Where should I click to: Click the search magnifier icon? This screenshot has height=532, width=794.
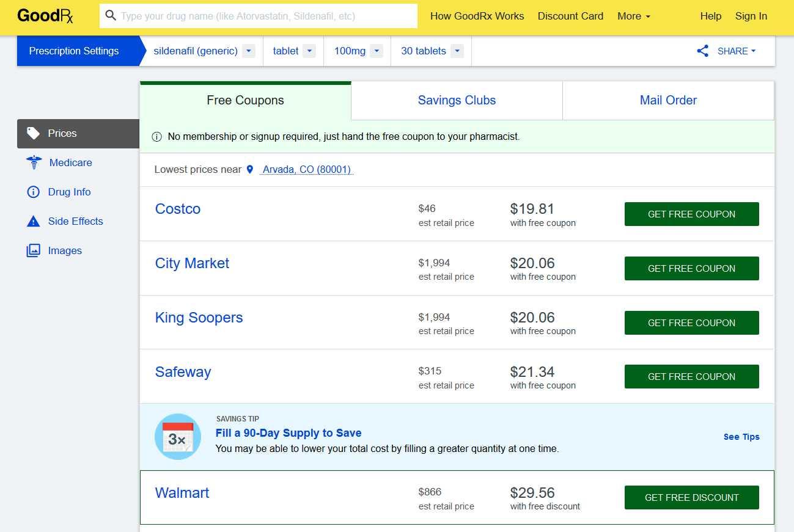(x=111, y=16)
